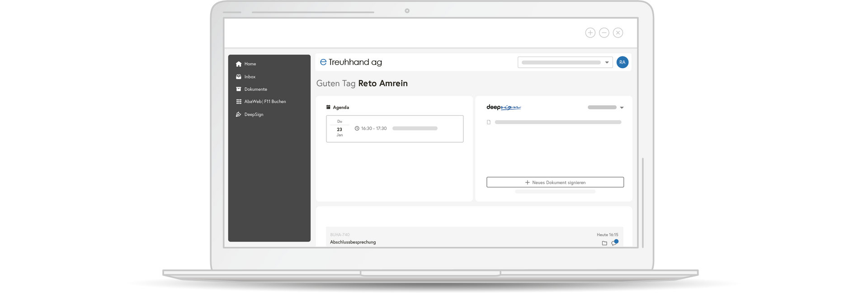Viewport: 868px width, 298px height.
Task: Open DeepSign from the sidebar
Action: point(250,115)
